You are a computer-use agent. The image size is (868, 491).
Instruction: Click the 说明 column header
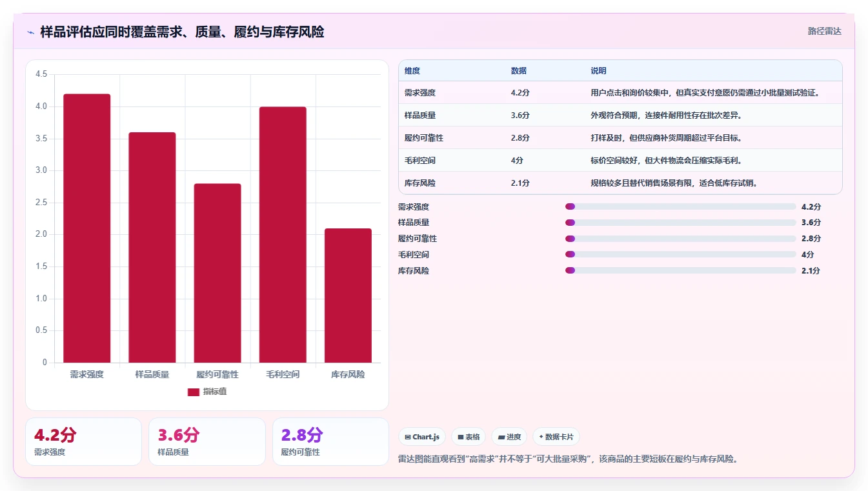598,71
